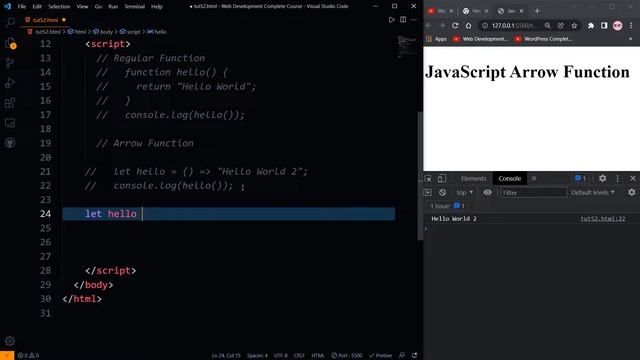This screenshot has height=360, width=640.
Task: Open File menu in VS Code
Action: pyautogui.click(x=22, y=7)
